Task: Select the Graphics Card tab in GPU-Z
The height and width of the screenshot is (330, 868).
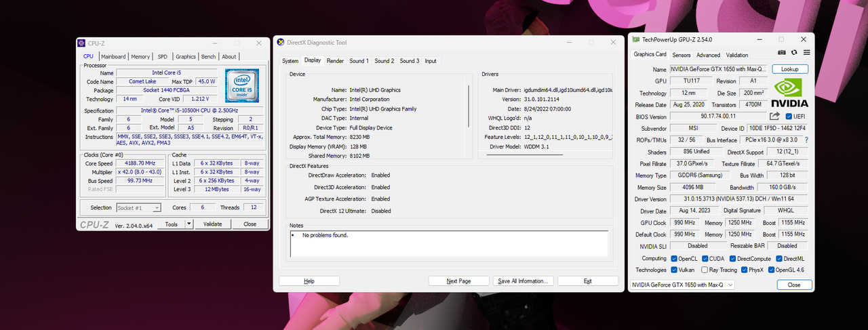Action: tap(650, 54)
